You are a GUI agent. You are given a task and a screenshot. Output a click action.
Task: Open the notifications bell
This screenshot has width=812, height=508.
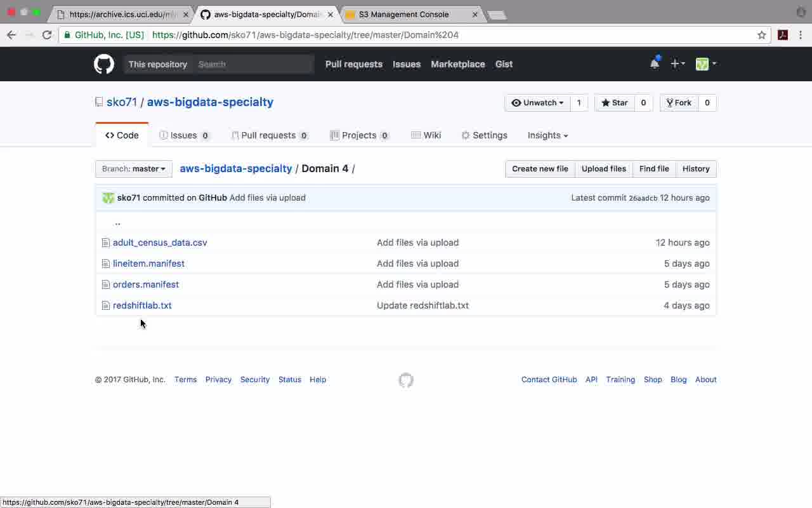[655, 63]
